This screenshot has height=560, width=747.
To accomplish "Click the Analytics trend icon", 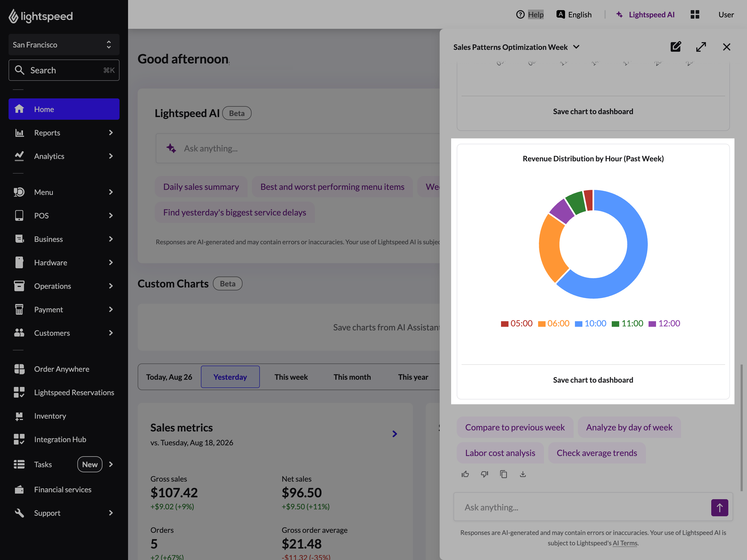I will click(19, 156).
